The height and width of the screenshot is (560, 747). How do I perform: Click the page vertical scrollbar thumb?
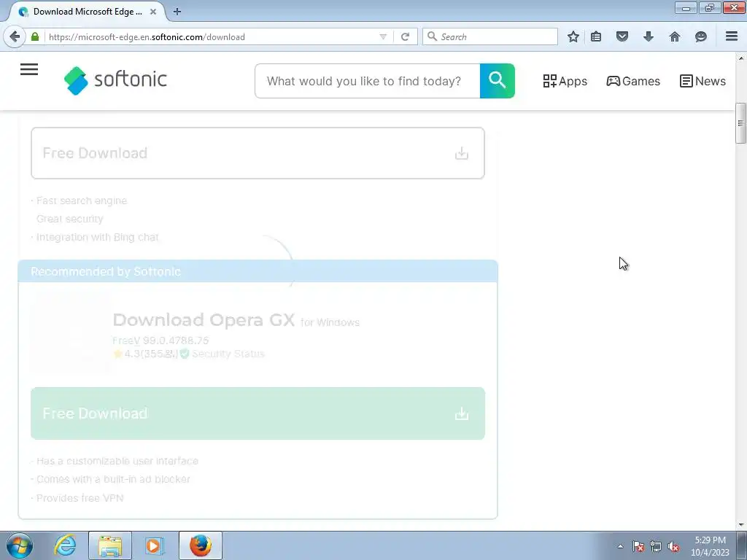point(740,122)
